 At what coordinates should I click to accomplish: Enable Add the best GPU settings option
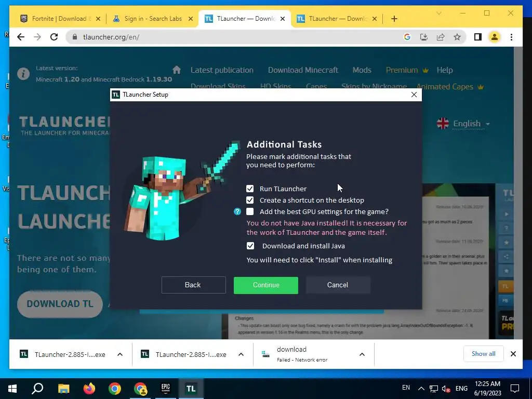[250, 212]
